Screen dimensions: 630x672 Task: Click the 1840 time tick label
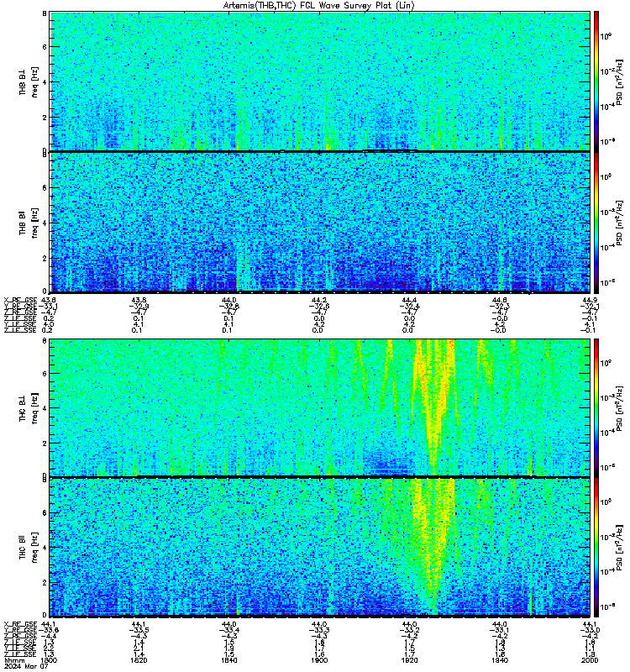tap(229, 660)
